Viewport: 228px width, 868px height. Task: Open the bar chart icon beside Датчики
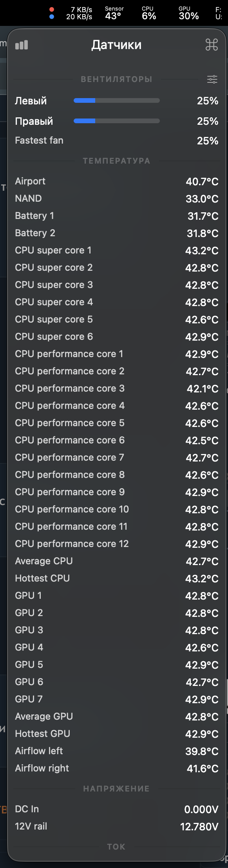(22, 45)
